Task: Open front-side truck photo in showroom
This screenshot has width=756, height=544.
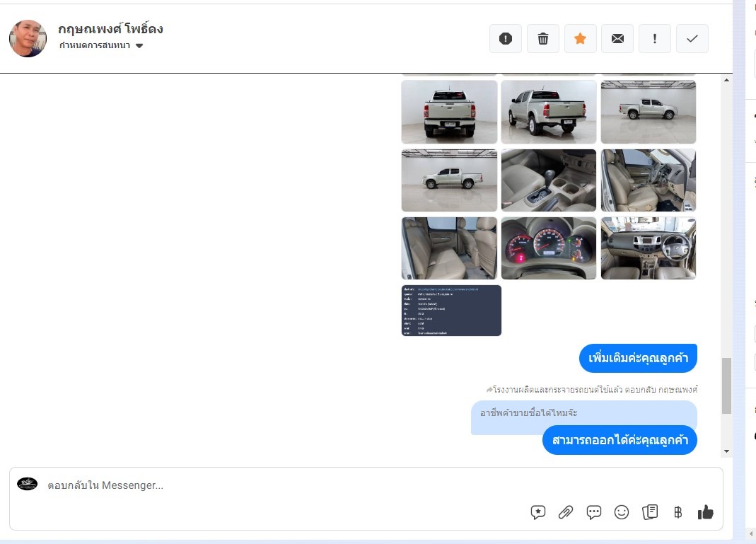Action: coord(449,180)
